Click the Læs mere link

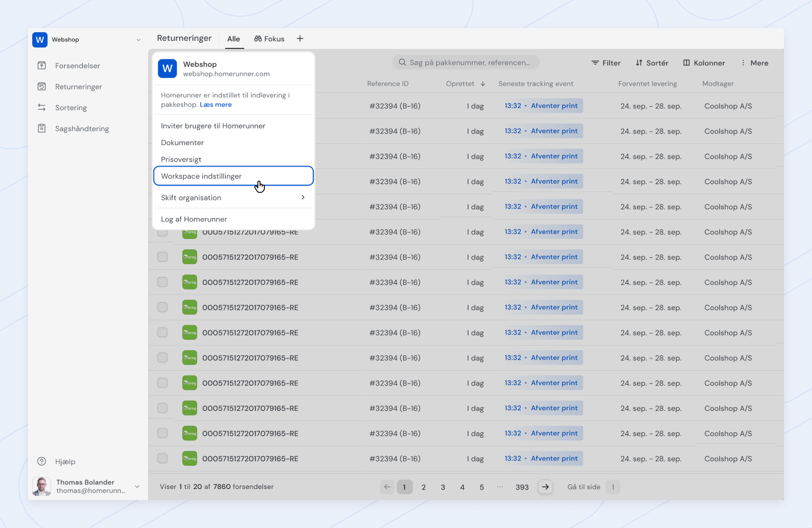216,105
